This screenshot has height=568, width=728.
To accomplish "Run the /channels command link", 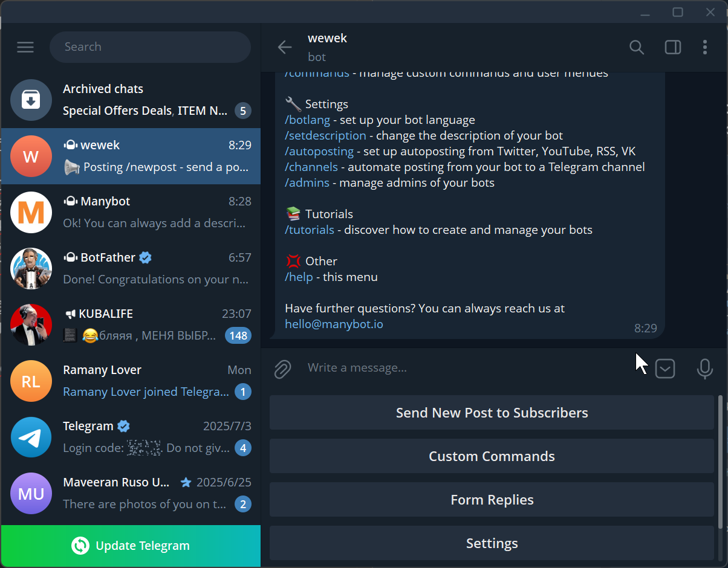I will tap(311, 167).
